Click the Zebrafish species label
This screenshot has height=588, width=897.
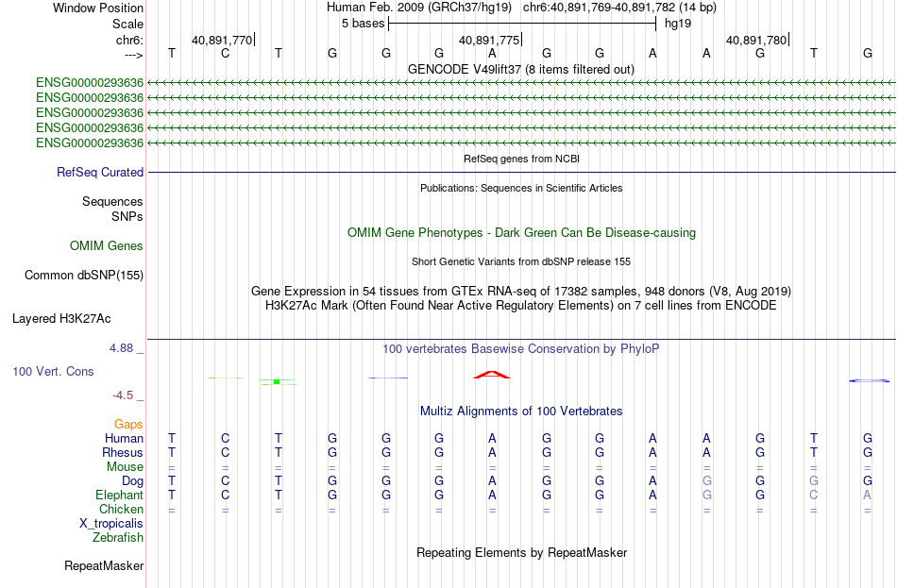pyautogui.click(x=118, y=538)
